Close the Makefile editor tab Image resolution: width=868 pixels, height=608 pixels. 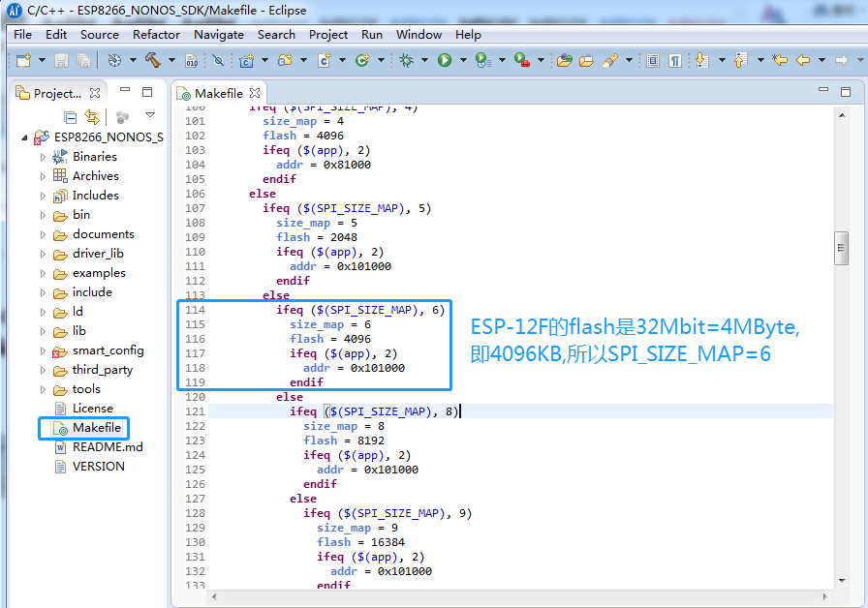pos(255,93)
